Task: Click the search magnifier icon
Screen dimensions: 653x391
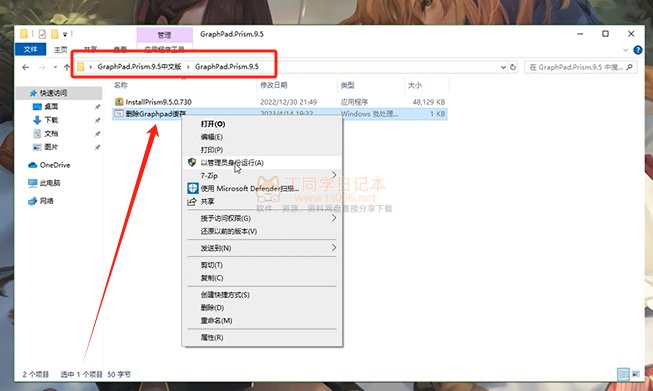Action: click(x=629, y=67)
